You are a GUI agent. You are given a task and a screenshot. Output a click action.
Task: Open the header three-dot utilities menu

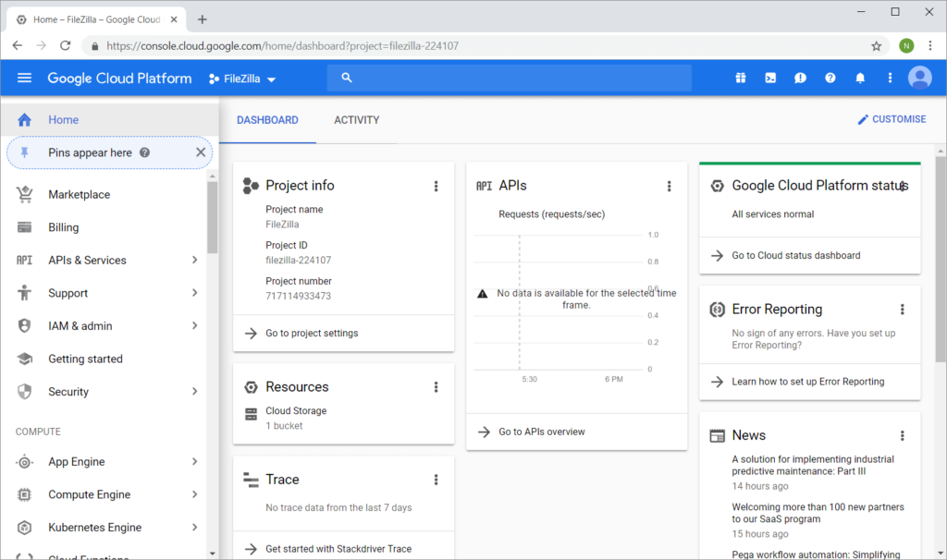890,78
